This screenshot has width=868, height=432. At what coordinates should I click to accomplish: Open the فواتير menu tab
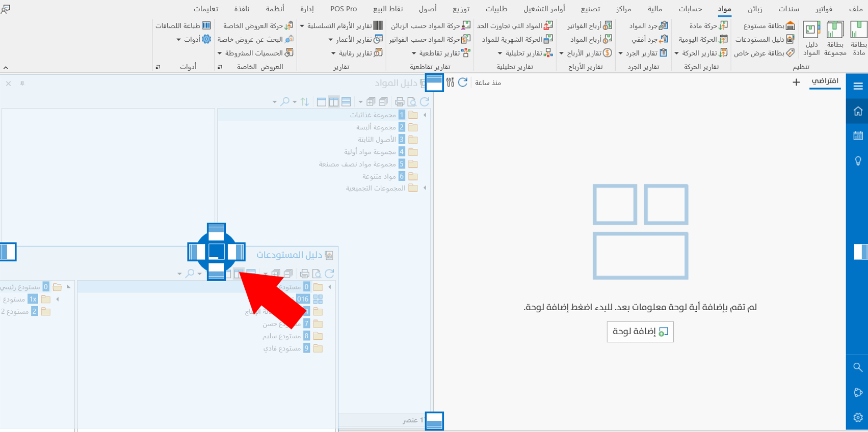[x=823, y=9]
